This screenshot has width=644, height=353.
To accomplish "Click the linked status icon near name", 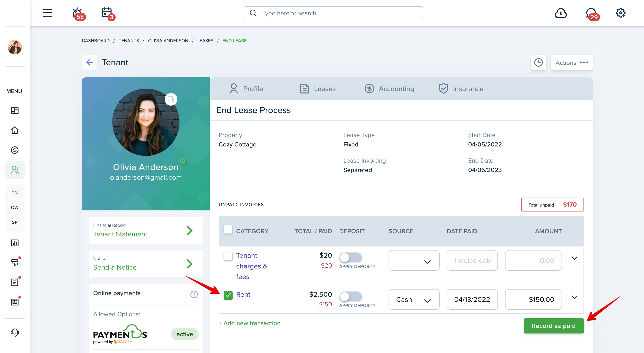I will point(184,162).
